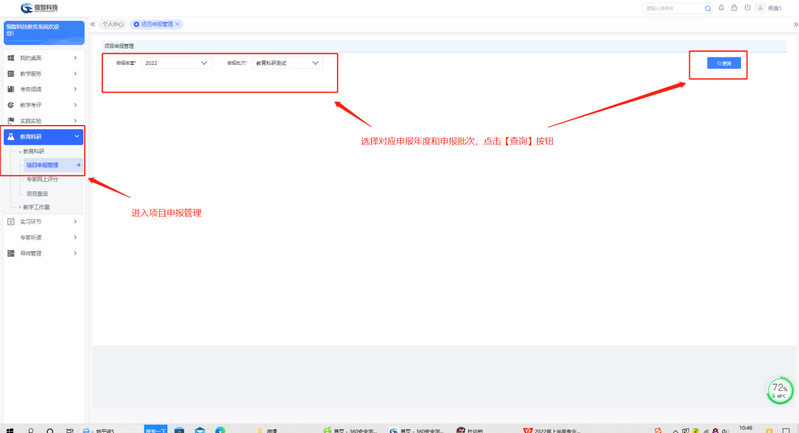Click the header search input field
Viewport: 799px width, 433px height.
(672, 8)
